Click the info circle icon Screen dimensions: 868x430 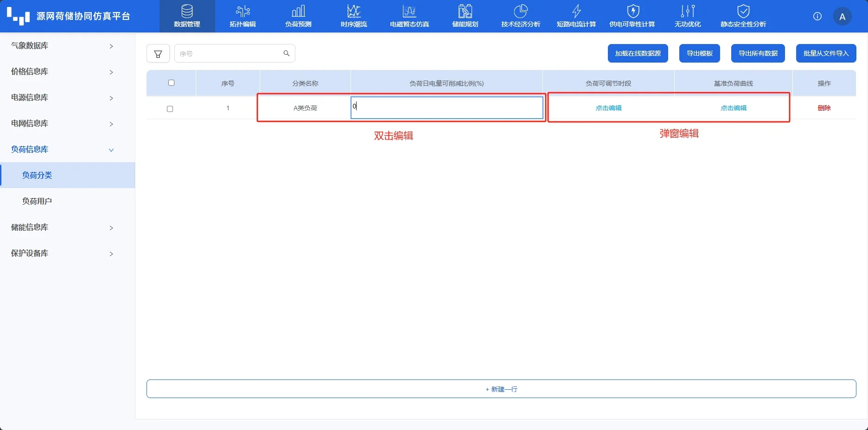(x=817, y=16)
